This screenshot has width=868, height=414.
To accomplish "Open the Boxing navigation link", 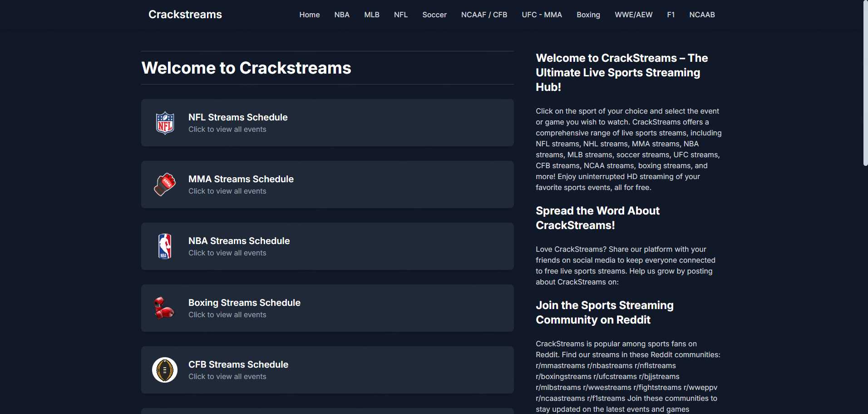I will point(588,15).
